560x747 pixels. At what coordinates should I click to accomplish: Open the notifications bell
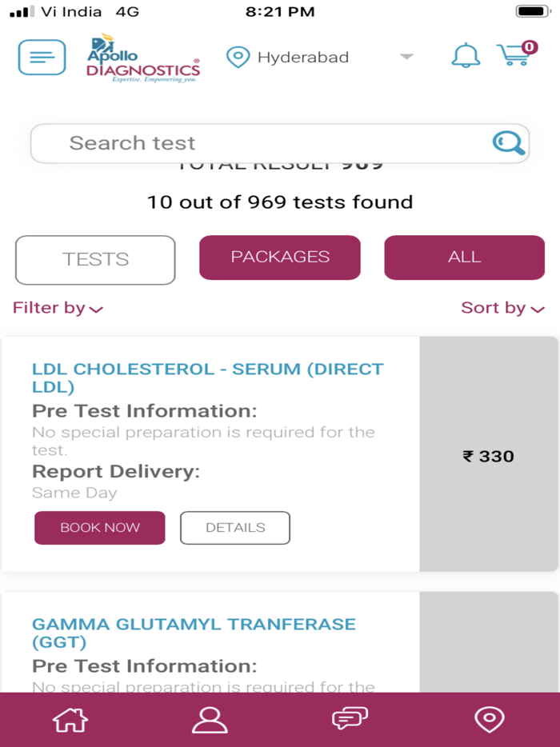point(466,56)
